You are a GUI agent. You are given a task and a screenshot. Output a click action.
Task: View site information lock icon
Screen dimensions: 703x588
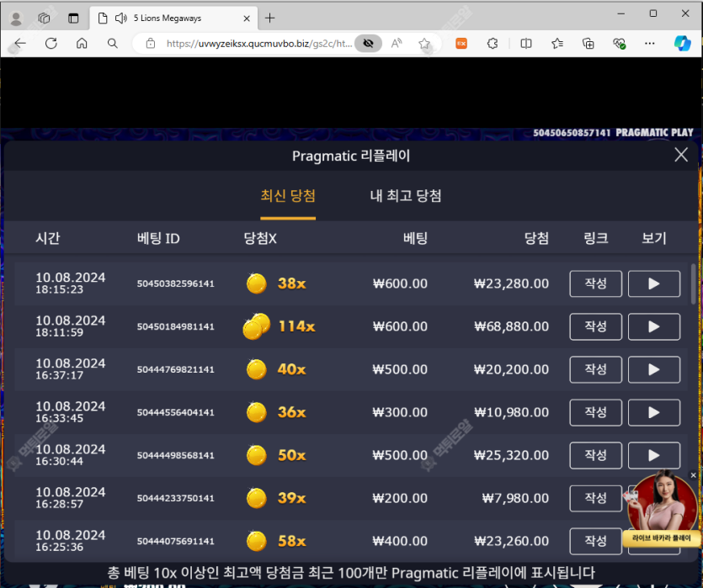pyautogui.click(x=151, y=44)
